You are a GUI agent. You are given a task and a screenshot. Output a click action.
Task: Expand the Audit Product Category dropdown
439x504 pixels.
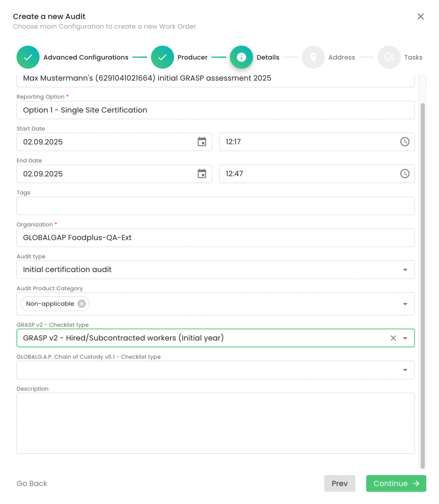tap(405, 304)
